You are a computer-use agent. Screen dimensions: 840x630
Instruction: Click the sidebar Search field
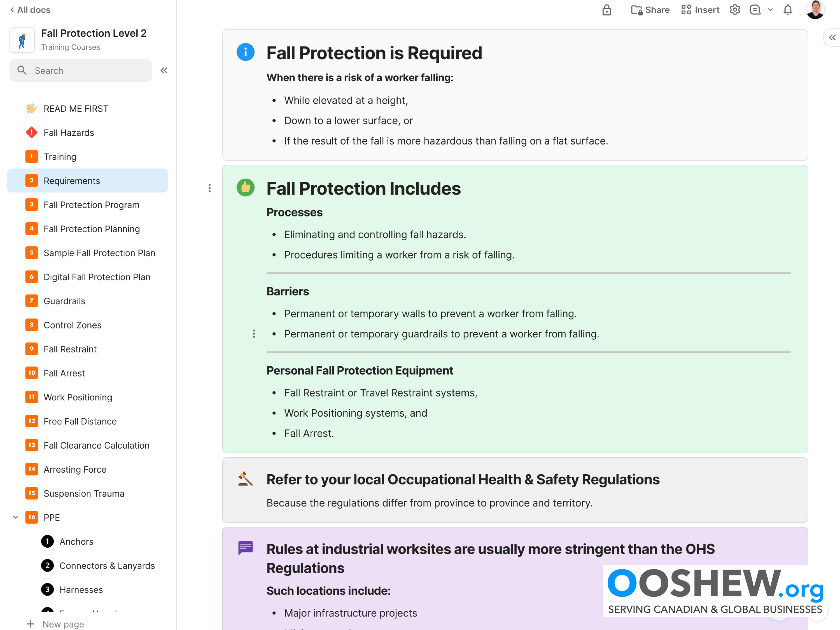[81, 70]
